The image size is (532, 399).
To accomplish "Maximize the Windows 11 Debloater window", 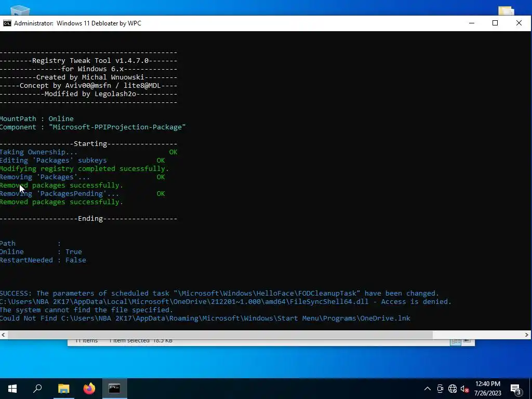I will click(495, 23).
